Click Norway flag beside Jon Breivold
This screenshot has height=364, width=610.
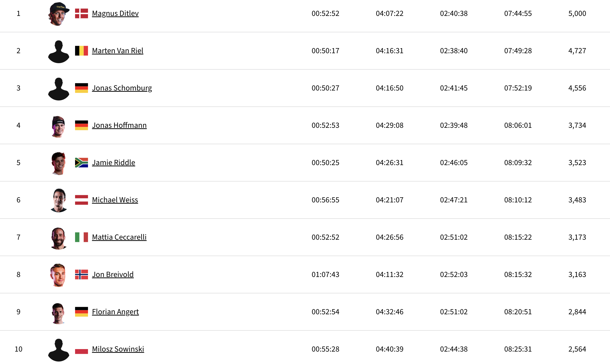click(x=82, y=274)
